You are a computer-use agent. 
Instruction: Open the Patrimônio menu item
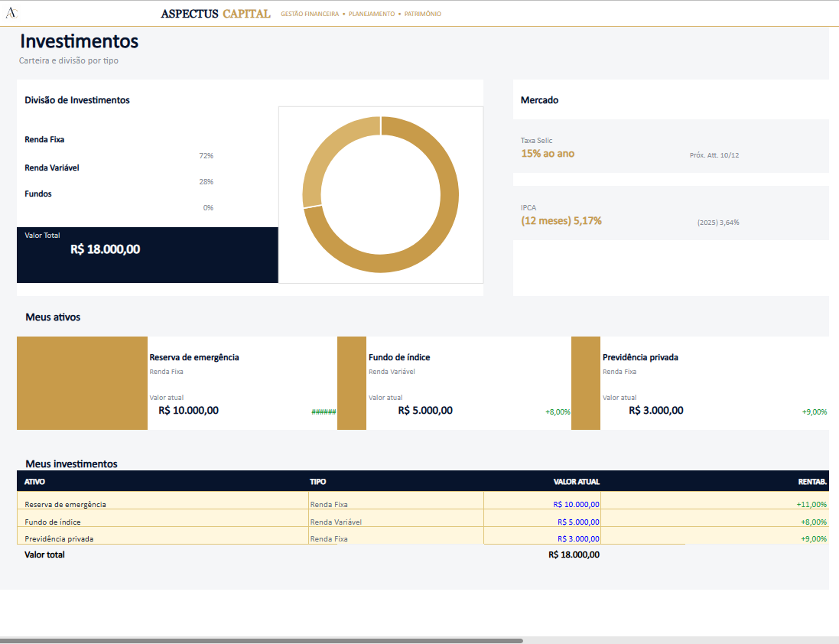coord(423,14)
